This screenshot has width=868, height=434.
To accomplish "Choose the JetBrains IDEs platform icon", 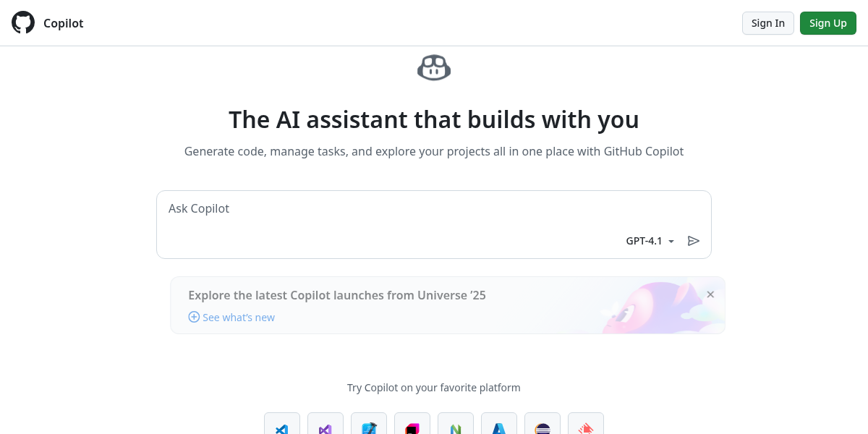I will click(412, 428).
